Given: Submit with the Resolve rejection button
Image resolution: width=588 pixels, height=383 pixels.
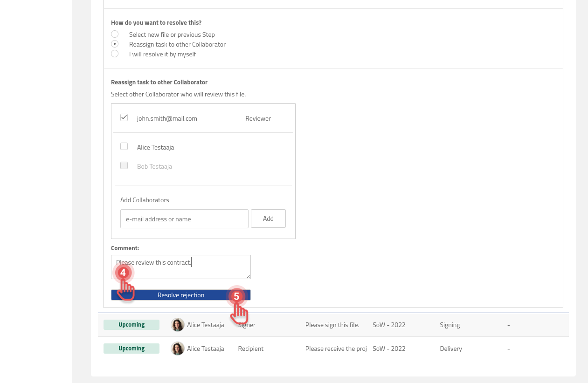Looking at the screenshot, I should pyautogui.click(x=181, y=295).
